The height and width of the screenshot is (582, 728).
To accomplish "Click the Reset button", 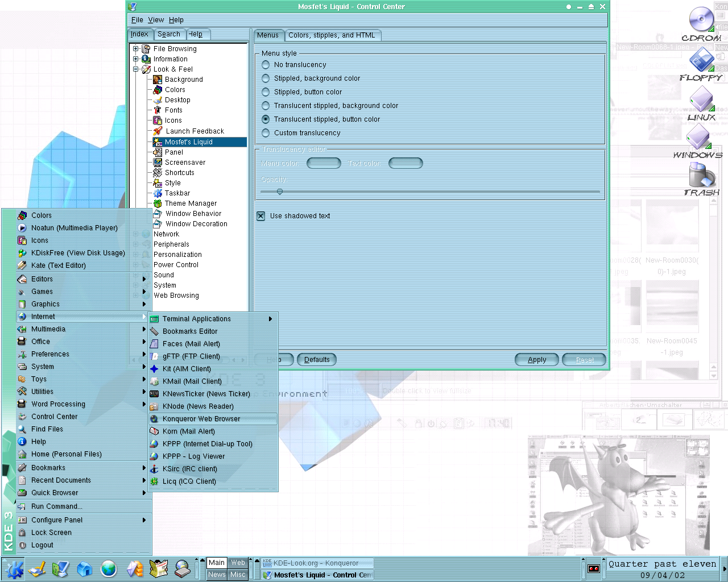I will click(584, 360).
